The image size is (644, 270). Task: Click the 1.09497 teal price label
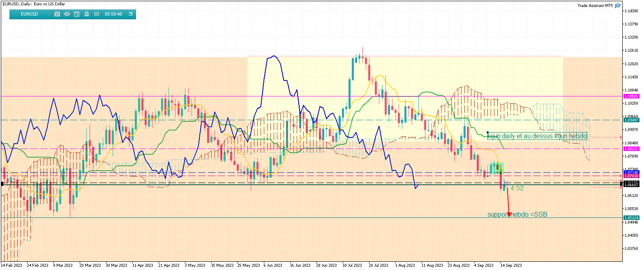point(631,120)
